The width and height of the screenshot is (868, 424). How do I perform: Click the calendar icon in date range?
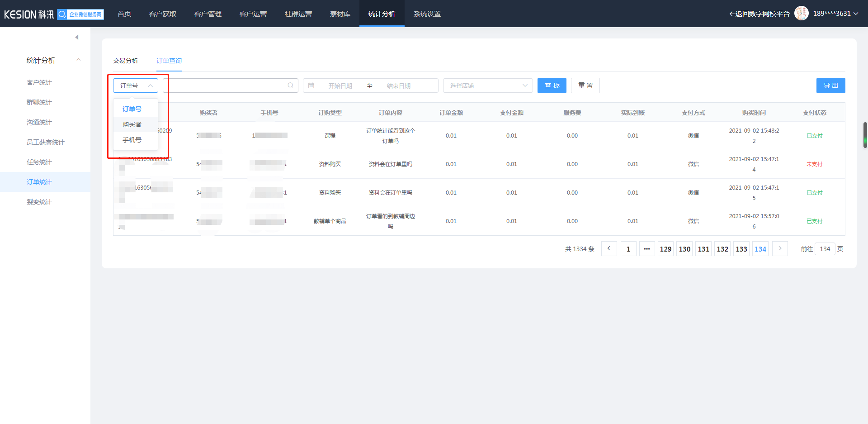coord(311,86)
